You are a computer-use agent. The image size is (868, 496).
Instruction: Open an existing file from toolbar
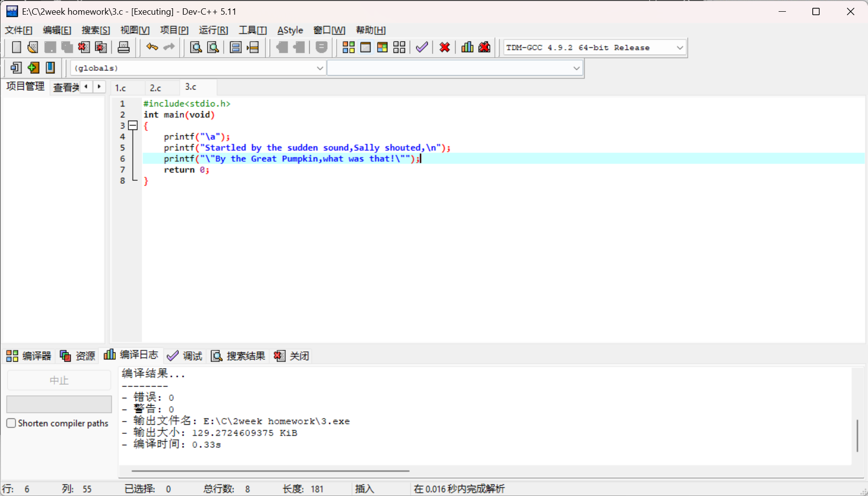(33, 47)
